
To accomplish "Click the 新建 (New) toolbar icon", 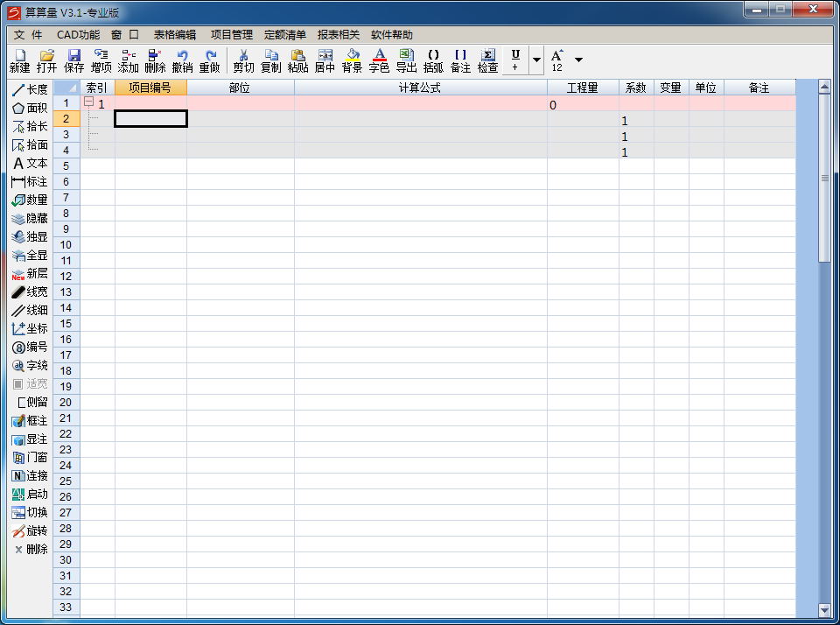I will (20, 60).
